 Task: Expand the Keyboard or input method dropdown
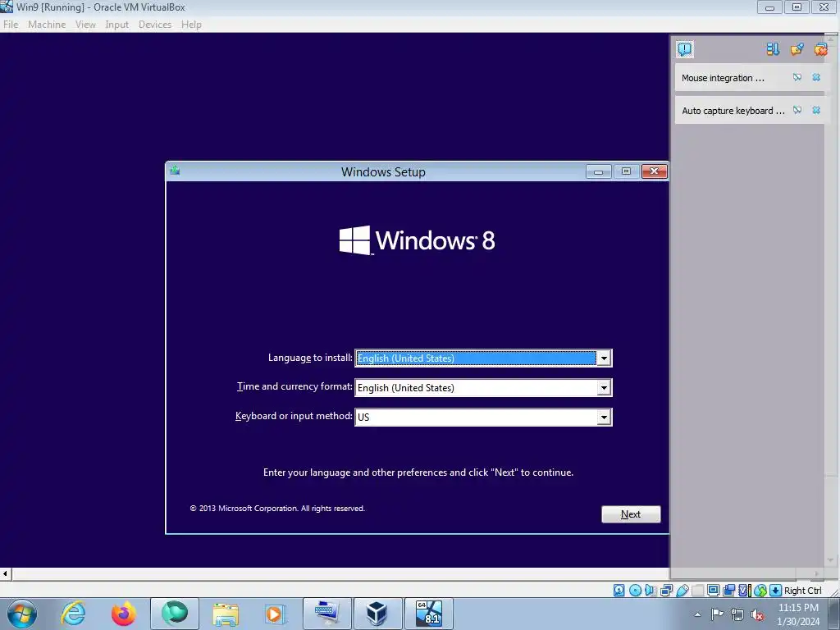[x=604, y=417]
